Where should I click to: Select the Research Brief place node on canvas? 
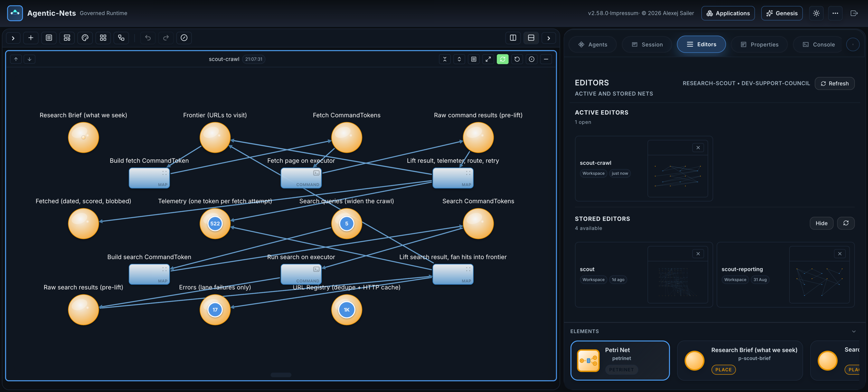83,137
